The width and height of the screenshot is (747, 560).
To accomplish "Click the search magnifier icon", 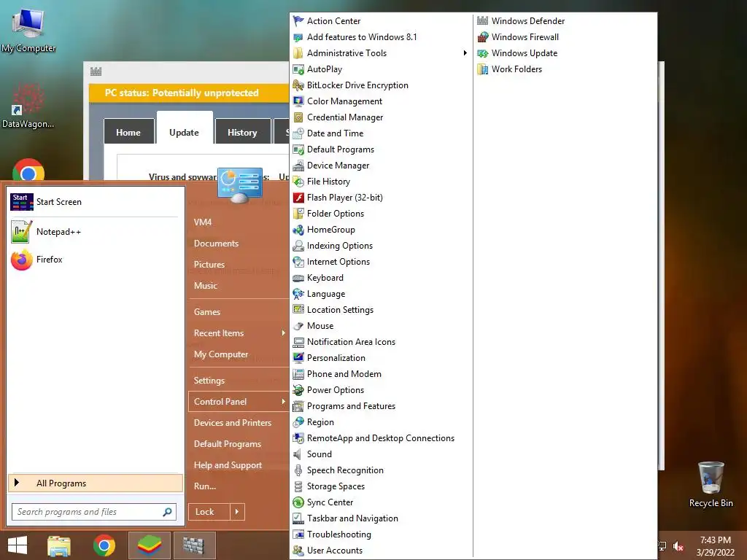I will [167, 512].
